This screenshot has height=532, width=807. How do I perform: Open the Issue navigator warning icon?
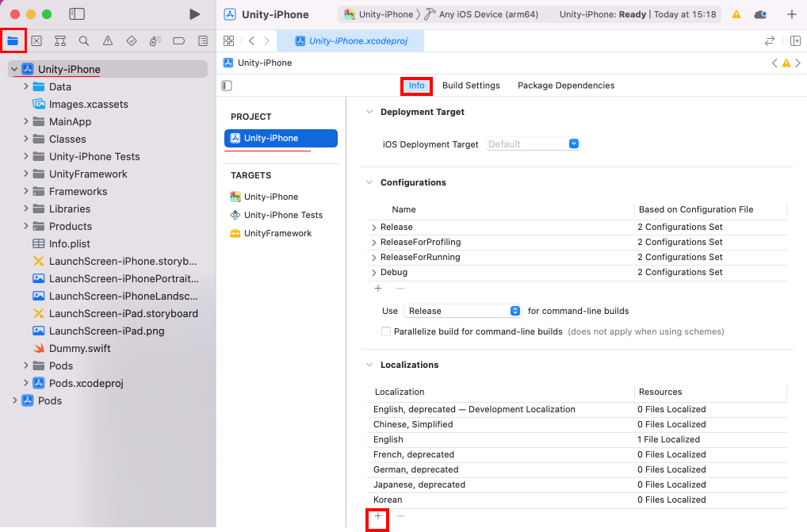(x=108, y=40)
